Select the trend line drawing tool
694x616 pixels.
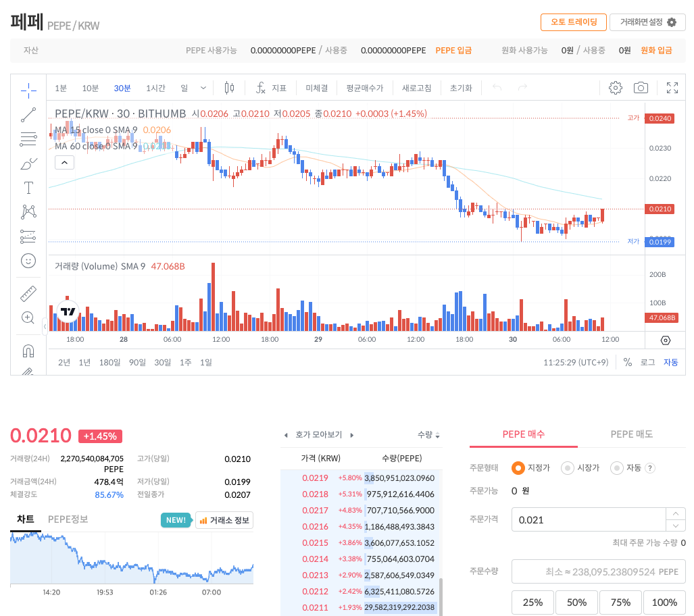[x=28, y=115]
